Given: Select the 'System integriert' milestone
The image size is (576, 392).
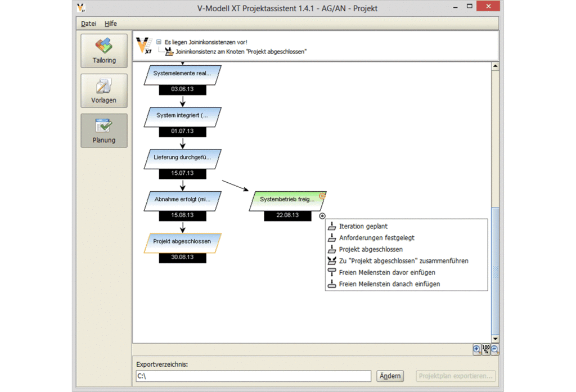Looking at the screenshot, I should tap(182, 117).
